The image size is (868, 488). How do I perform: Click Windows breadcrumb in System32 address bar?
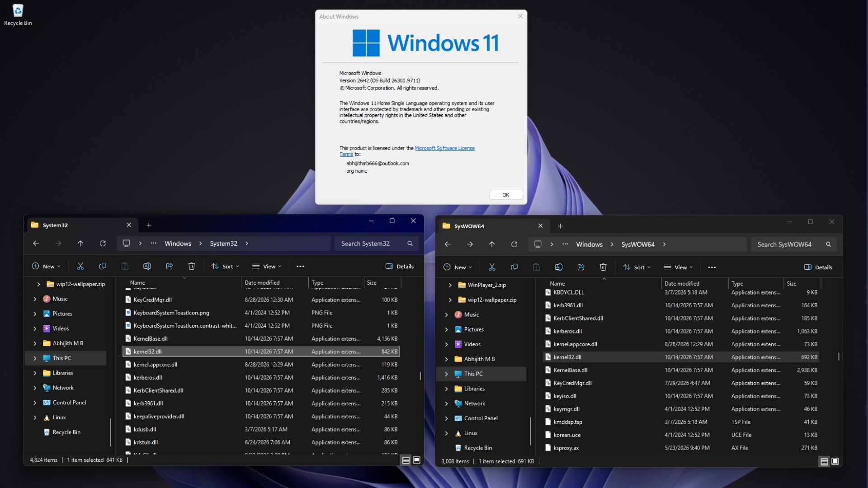178,244
